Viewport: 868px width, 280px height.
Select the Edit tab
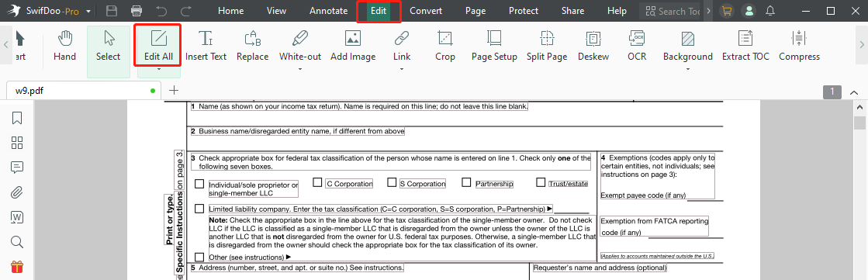[379, 11]
